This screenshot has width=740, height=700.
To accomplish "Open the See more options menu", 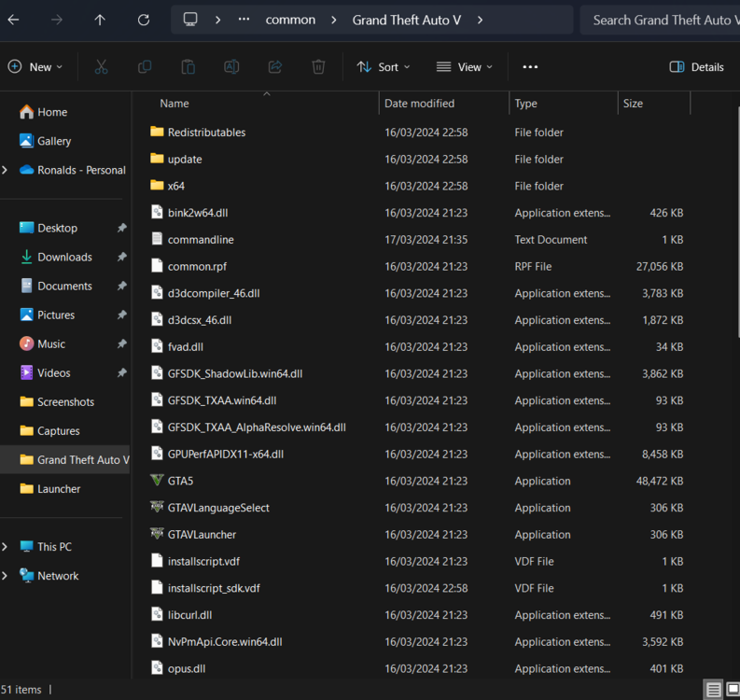I will click(530, 67).
